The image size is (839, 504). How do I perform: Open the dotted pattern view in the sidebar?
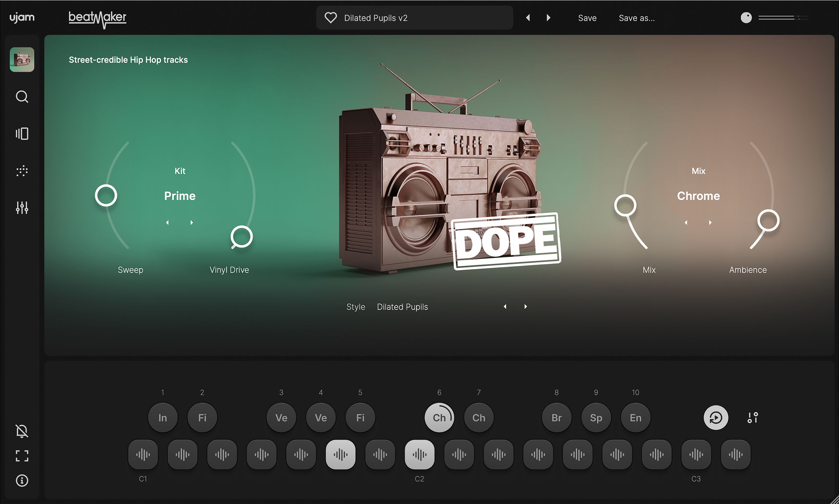click(x=22, y=171)
